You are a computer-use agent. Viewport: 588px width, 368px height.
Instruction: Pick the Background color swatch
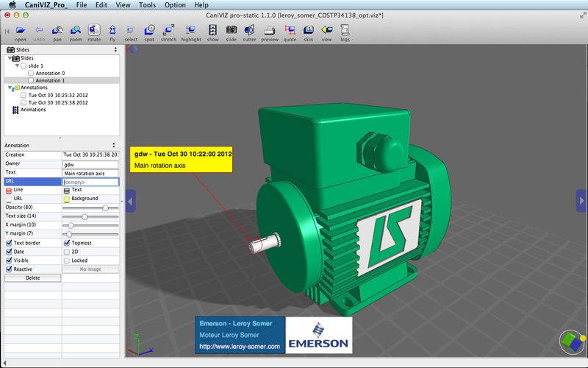[67, 199]
